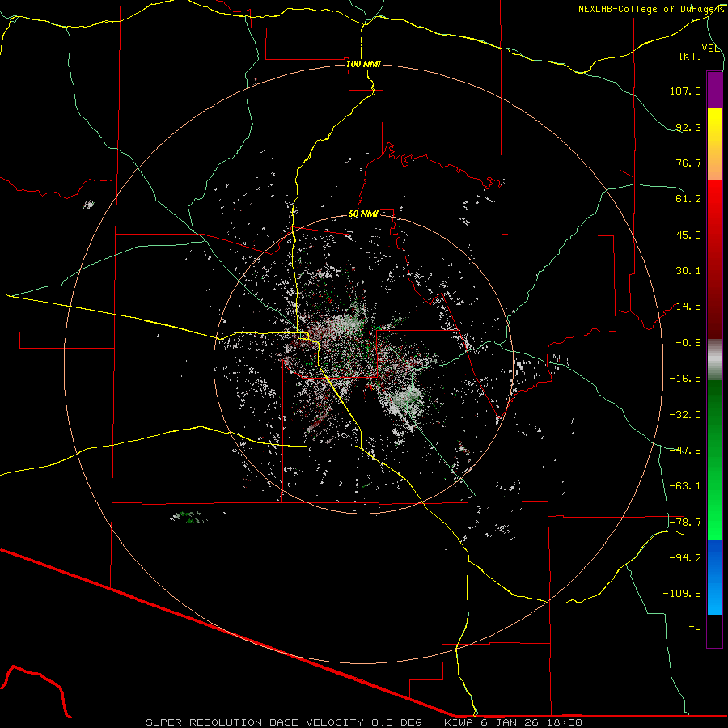Image resolution: width=728 pixels, height=728 pixels.
Task: Click the -78.7 legend value
Action: 685,523
